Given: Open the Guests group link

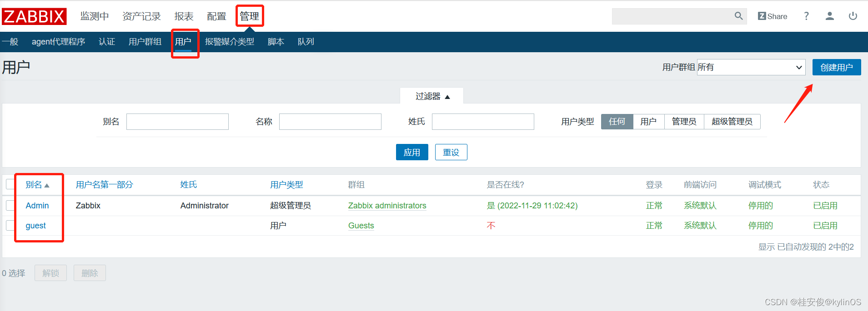Looking at the screenshot, I should [361, 226].
